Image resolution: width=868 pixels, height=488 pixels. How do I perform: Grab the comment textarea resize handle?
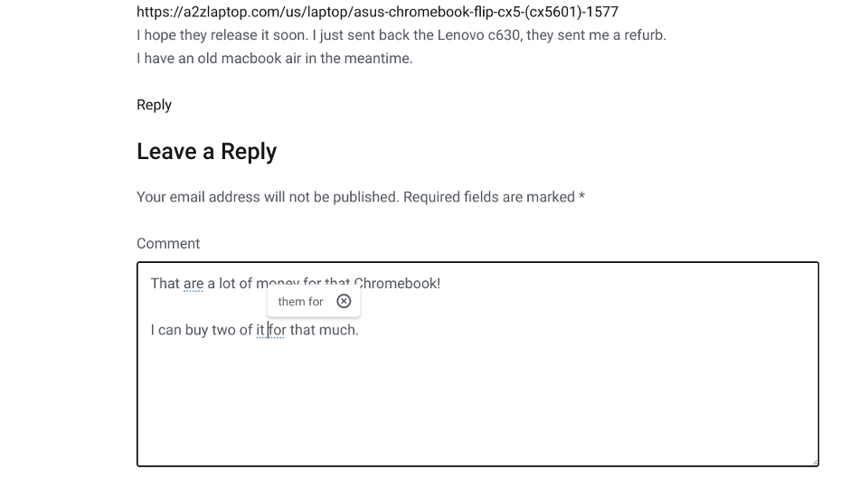(815, 462)
